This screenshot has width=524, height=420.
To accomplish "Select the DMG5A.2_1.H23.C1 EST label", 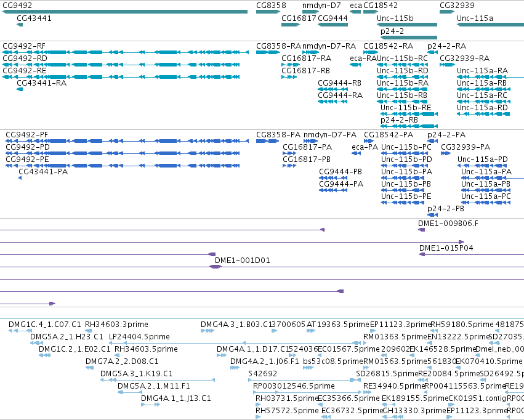I will [67, 337].
